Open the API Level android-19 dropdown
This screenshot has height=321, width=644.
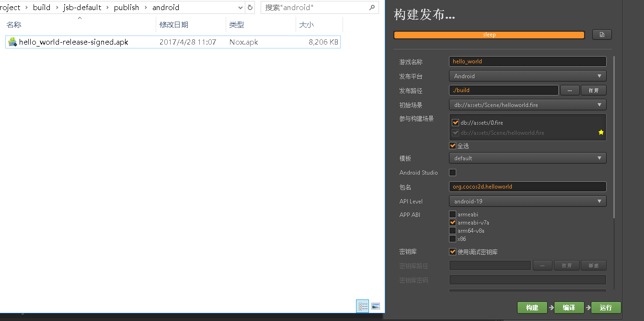pyautogui.click(x=528, y=201)
